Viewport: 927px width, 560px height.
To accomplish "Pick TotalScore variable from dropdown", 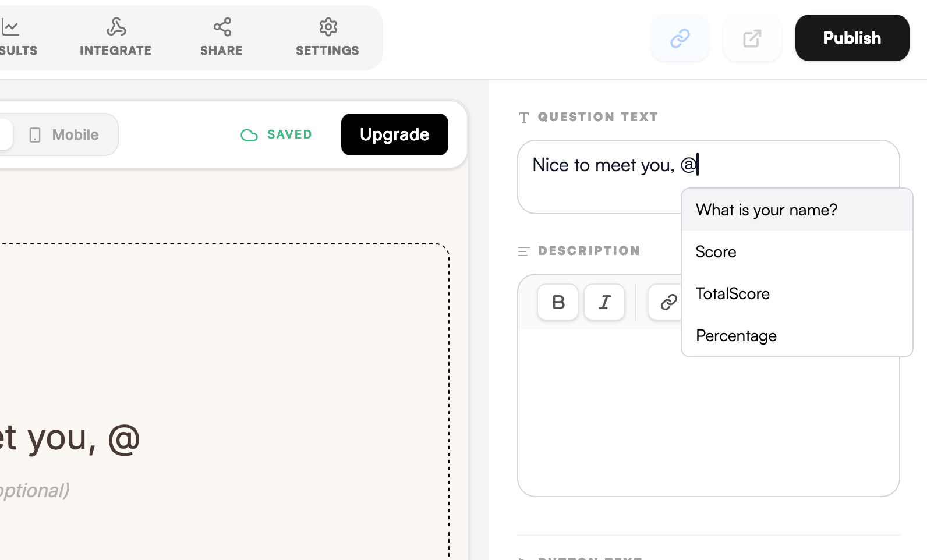I will click(x=733, y=294).
